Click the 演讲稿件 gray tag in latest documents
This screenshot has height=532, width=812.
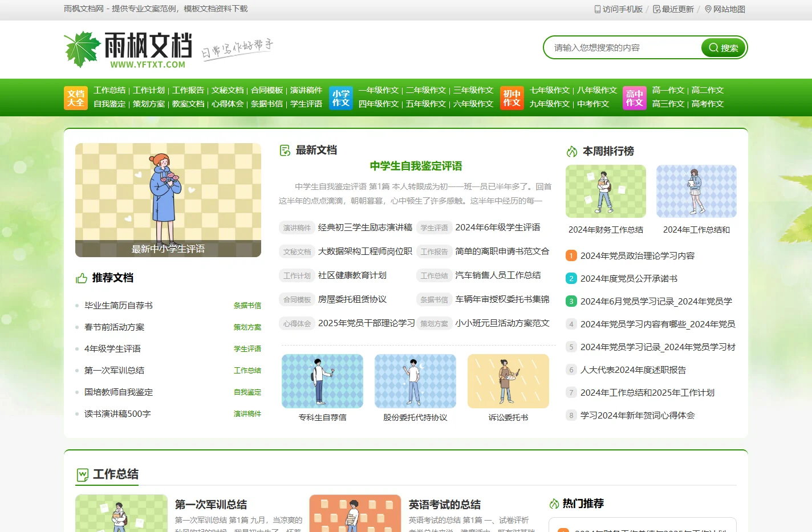pyautogui.click(x=297, y=228)
